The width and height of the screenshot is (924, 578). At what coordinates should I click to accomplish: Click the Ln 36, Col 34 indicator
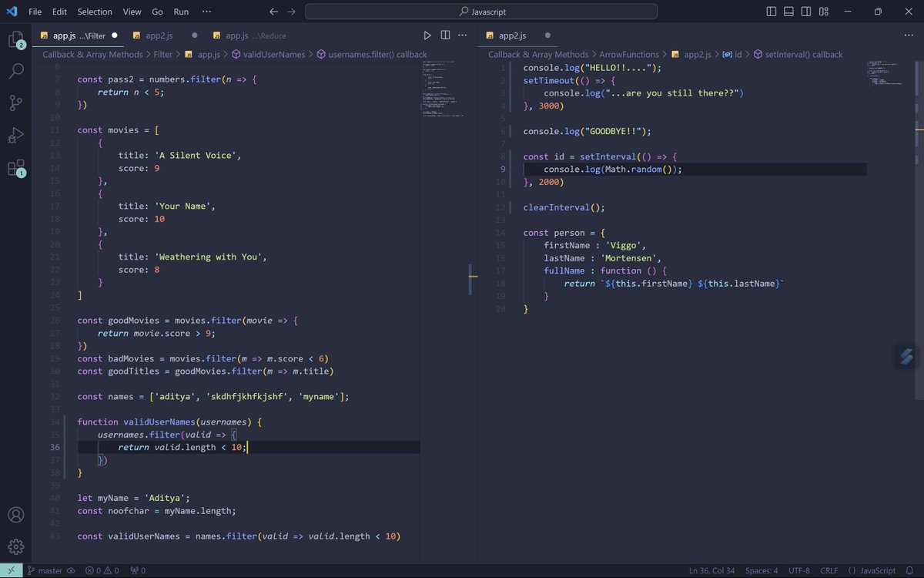(711, 570)
